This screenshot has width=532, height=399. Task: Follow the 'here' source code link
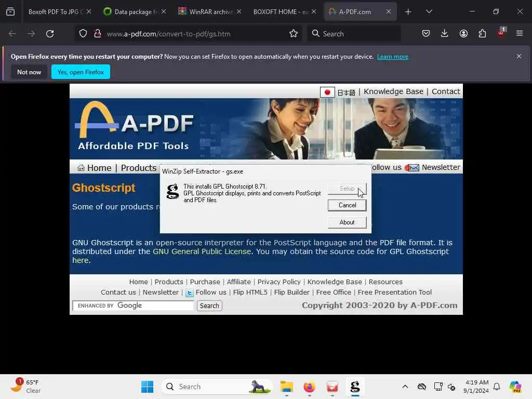[x=80, y=261]
